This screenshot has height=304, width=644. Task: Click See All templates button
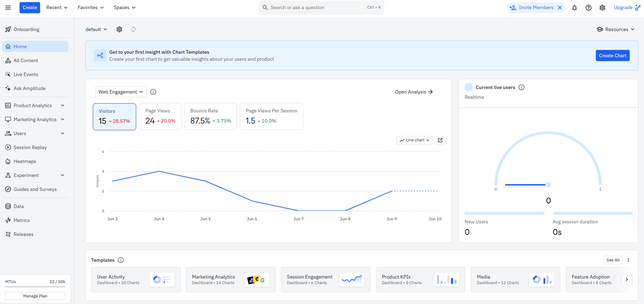pos(613,260)
